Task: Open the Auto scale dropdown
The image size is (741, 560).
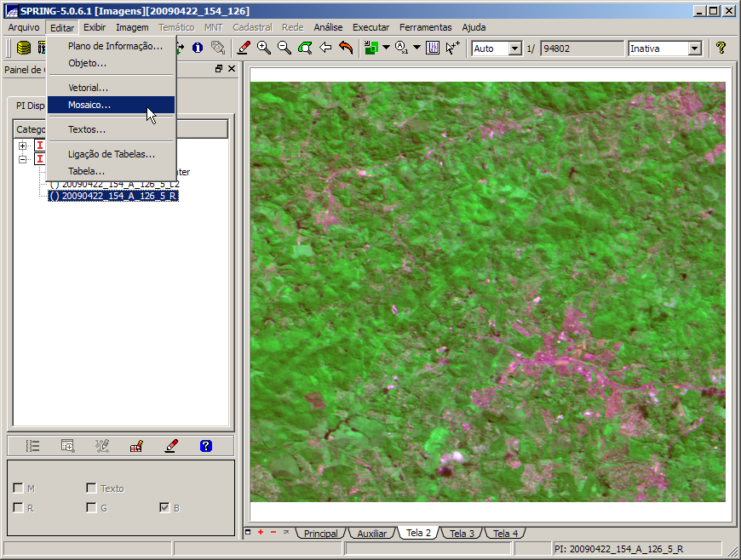Action: pos(514,49)
